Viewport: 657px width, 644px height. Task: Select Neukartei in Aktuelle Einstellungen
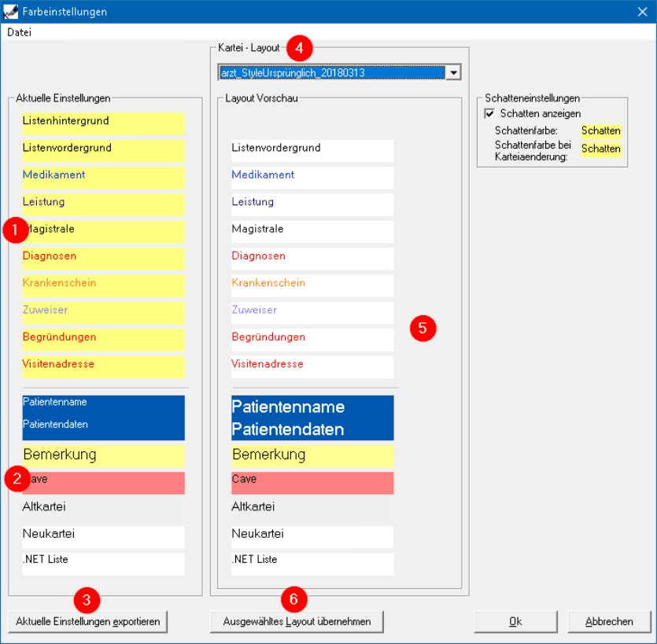click(104, 537)
